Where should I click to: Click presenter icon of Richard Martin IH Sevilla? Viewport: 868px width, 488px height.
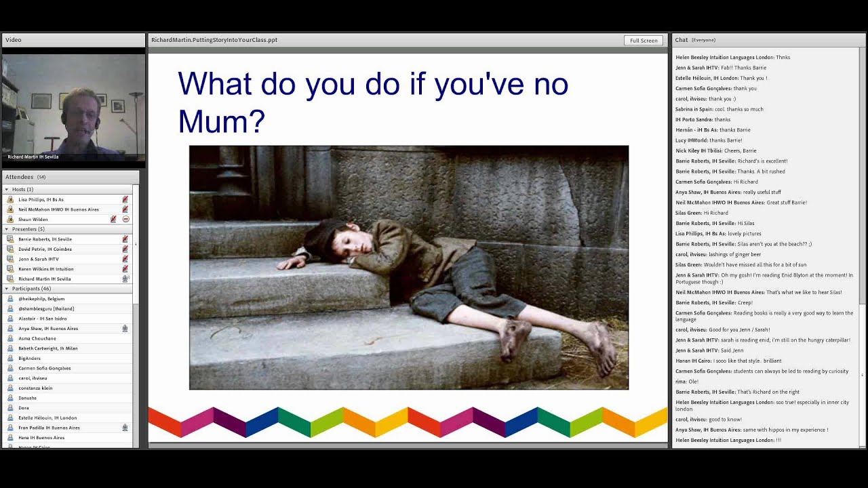pos(10,279)
